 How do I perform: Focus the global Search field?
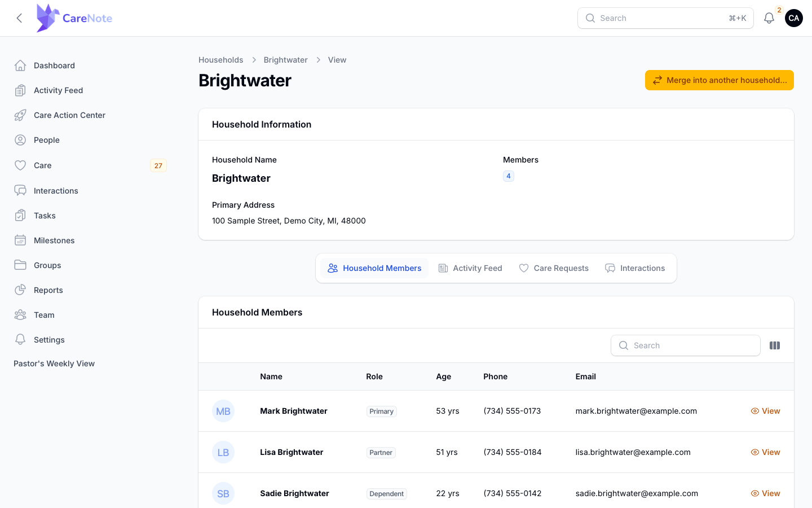click(665, 18)
